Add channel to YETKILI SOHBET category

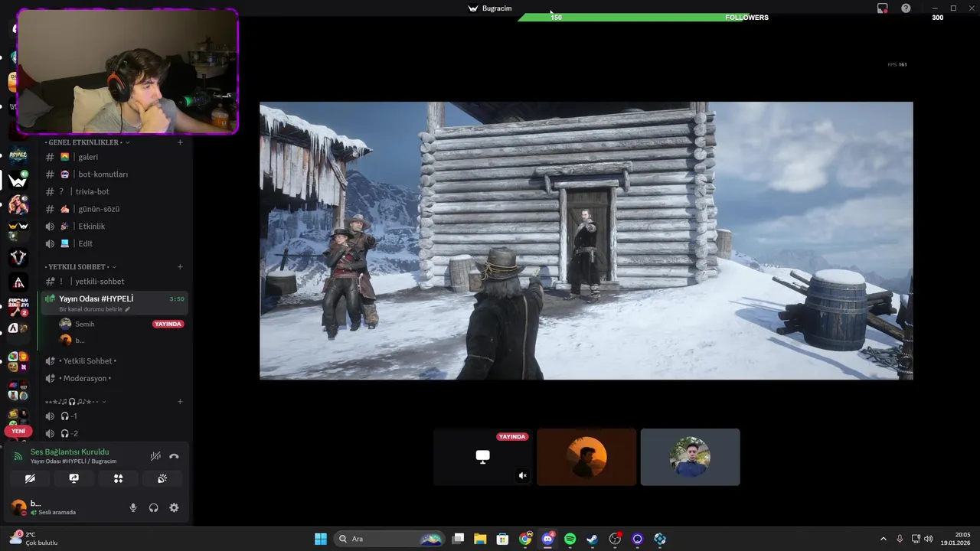tap(180, 267)
